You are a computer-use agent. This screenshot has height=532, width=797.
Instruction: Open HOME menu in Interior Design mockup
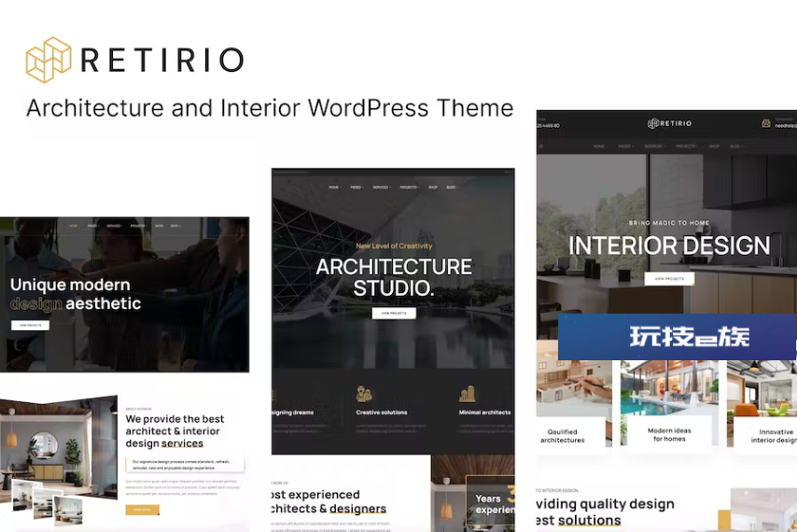[x=600, y=147]
